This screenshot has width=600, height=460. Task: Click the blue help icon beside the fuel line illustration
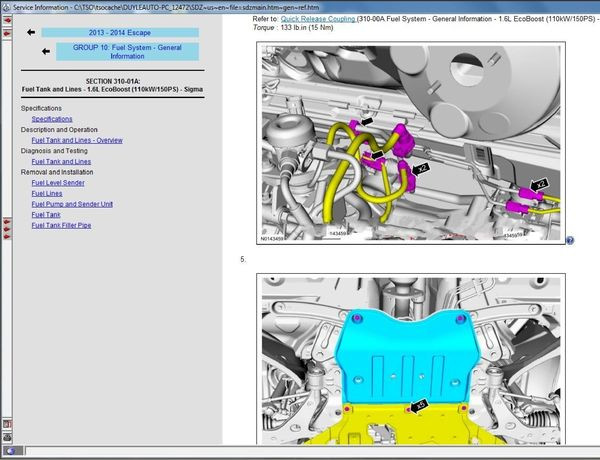tap(569, 241)
